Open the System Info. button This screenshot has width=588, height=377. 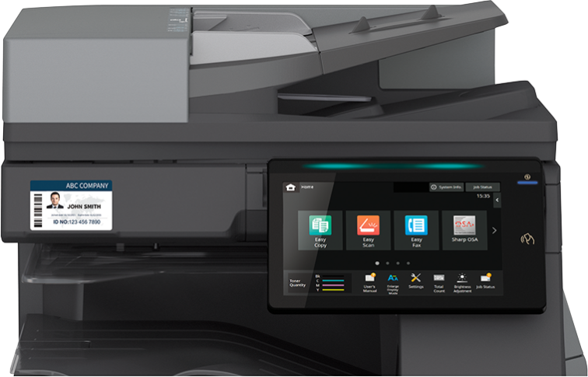(x=446, y=187)
